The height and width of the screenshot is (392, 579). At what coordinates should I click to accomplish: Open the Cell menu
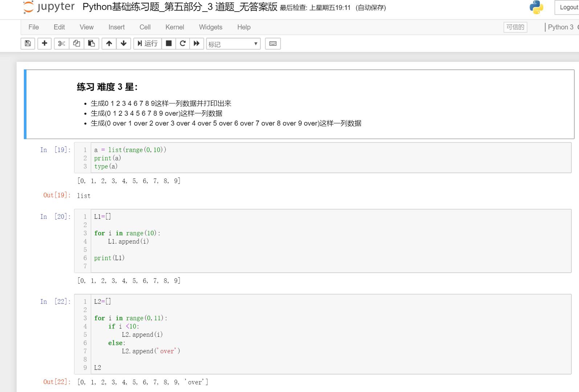pyautogui.click(x=145, y=27)
